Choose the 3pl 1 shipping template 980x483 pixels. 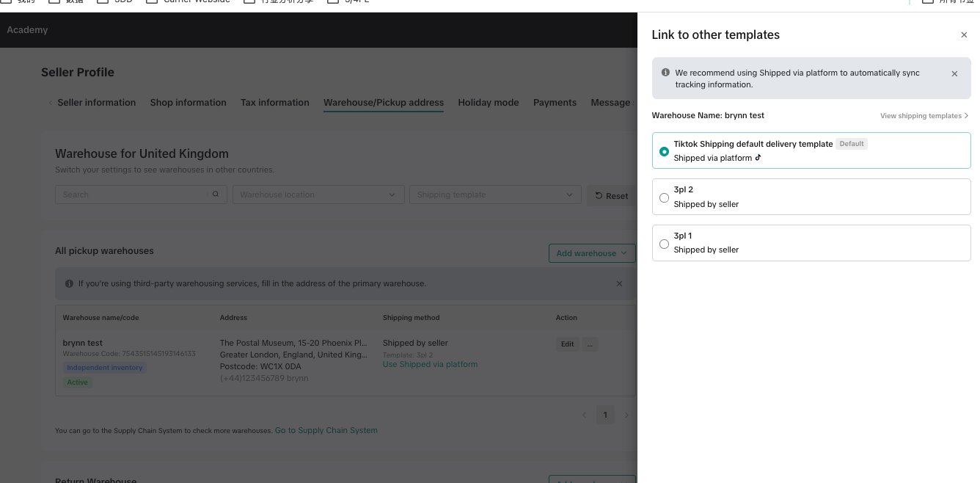click(664, 244)
